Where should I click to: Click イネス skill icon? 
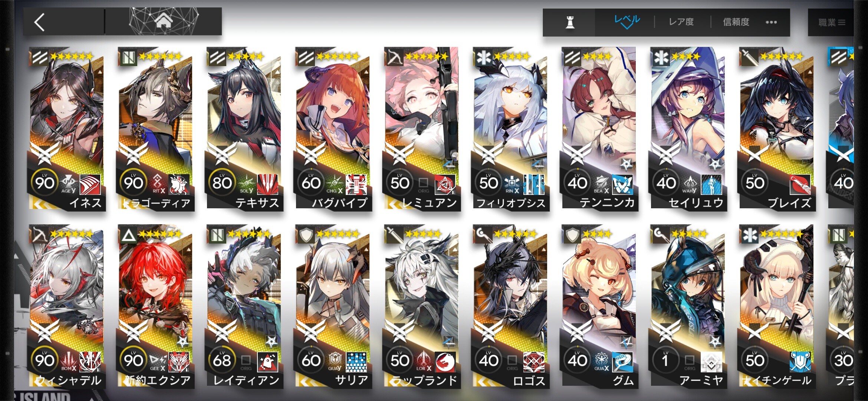[90, 184]
